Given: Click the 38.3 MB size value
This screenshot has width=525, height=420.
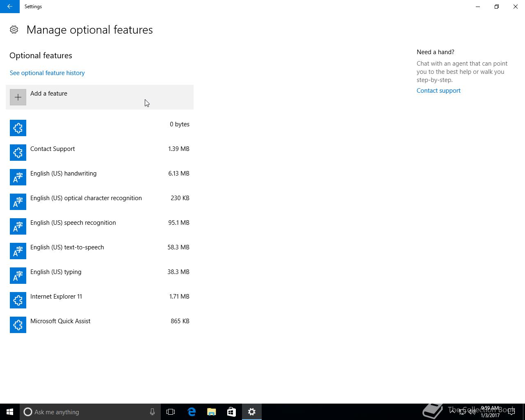Looking at the screenshot, I should (x=178, y=272).
